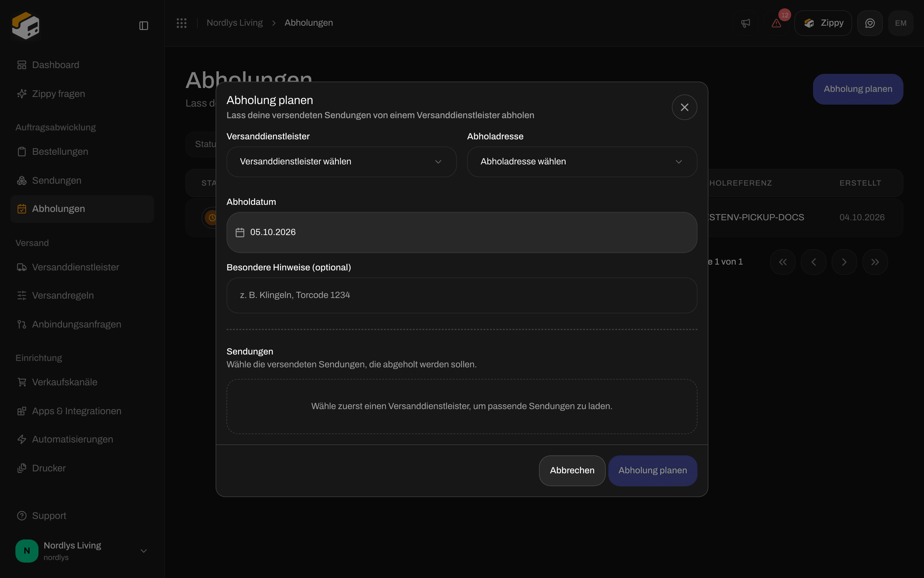The height and width of the screenshot is (578, 924).
Task: Click Abholung planen button in dialog footer
Action: (x=653, y=470)
